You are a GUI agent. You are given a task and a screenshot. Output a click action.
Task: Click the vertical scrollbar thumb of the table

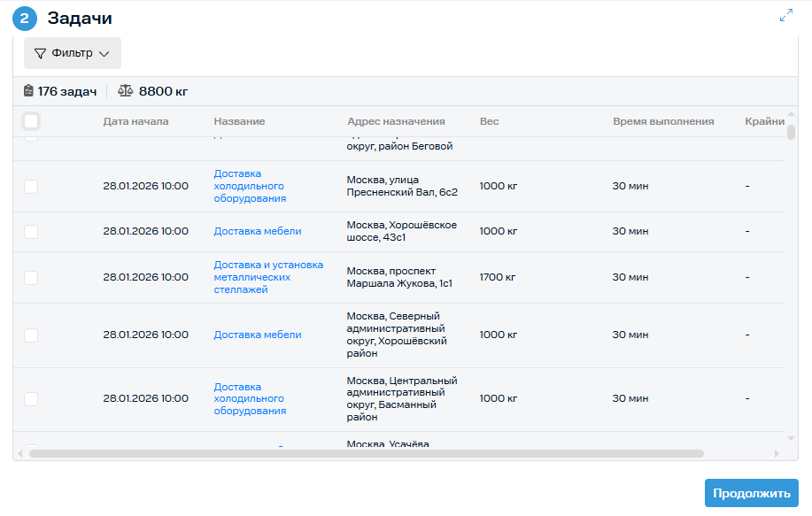click(x=791, y=133)
